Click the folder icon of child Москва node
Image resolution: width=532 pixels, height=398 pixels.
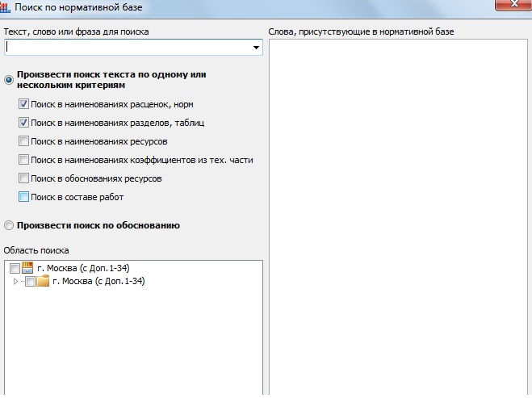(x=44, y=282)
